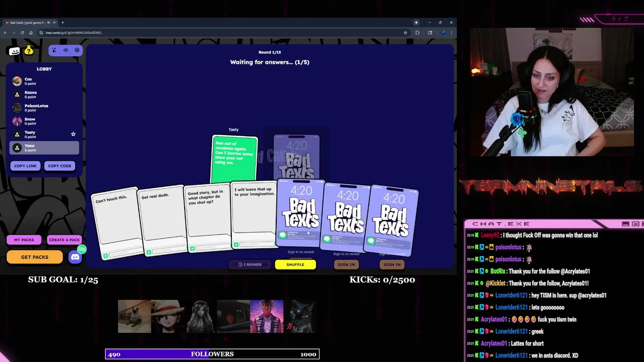Click the "Waiting for answers... (1/5)" text
The height and width of the screenshot is (362, 644).
270,62
